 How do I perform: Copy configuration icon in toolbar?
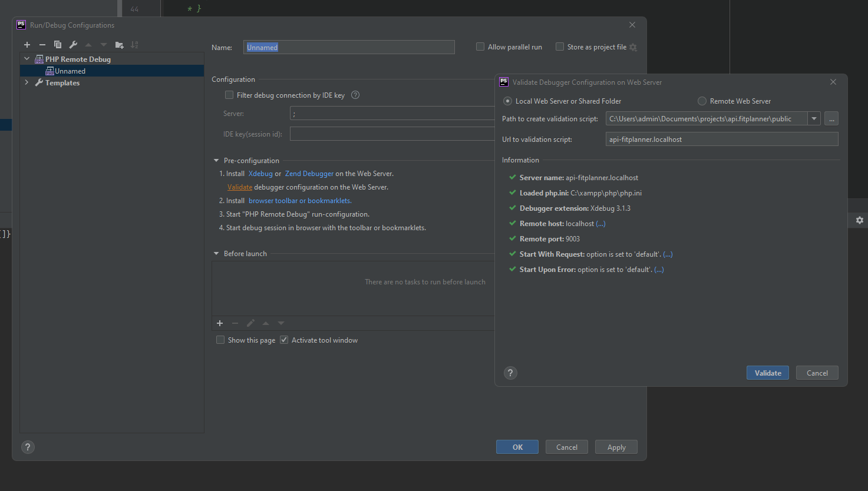(58, 45)
